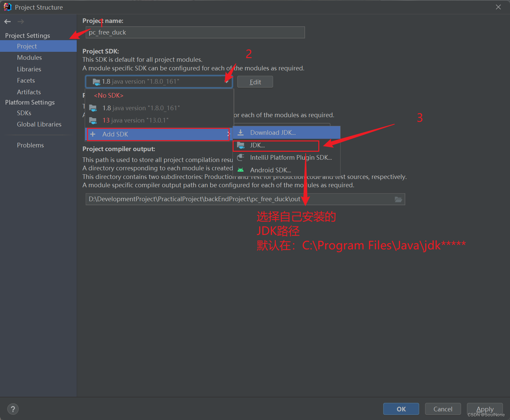Click the Edit SDK button
This screenshot has height=420, width=510.
coord(255,82)
